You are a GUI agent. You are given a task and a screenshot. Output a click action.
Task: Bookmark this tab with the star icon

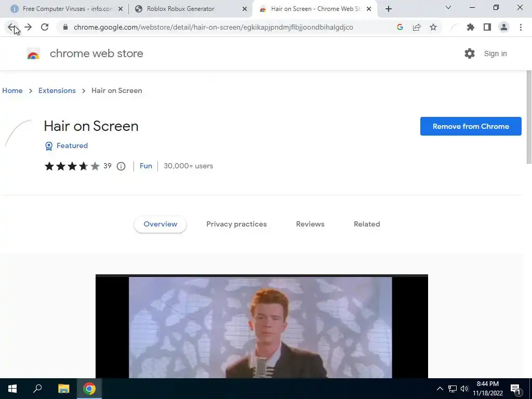pyautogui.click(x=433, y=27)
